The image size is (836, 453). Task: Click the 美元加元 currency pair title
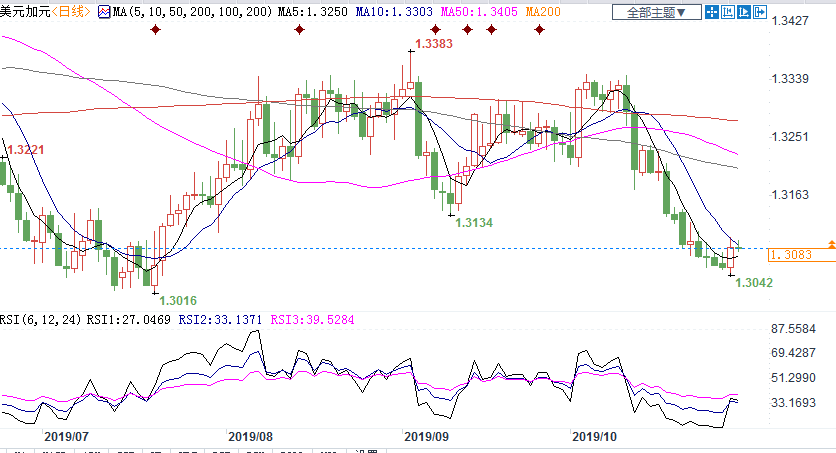[x=24, y=12]
